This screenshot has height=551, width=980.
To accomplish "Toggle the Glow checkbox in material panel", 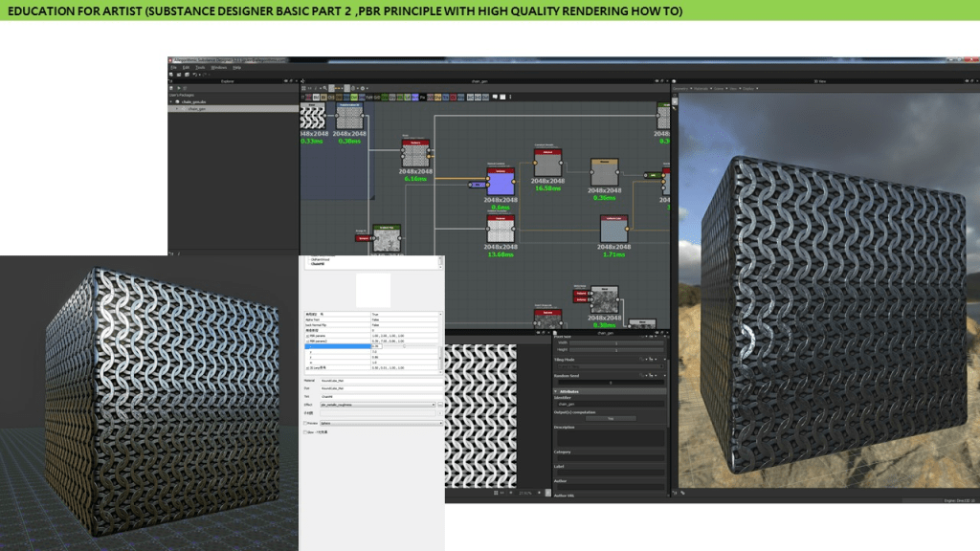I will (305, 432).
